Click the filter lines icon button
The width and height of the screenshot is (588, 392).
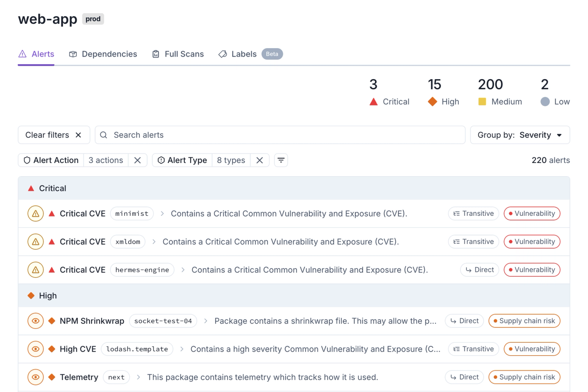point(281,160)
